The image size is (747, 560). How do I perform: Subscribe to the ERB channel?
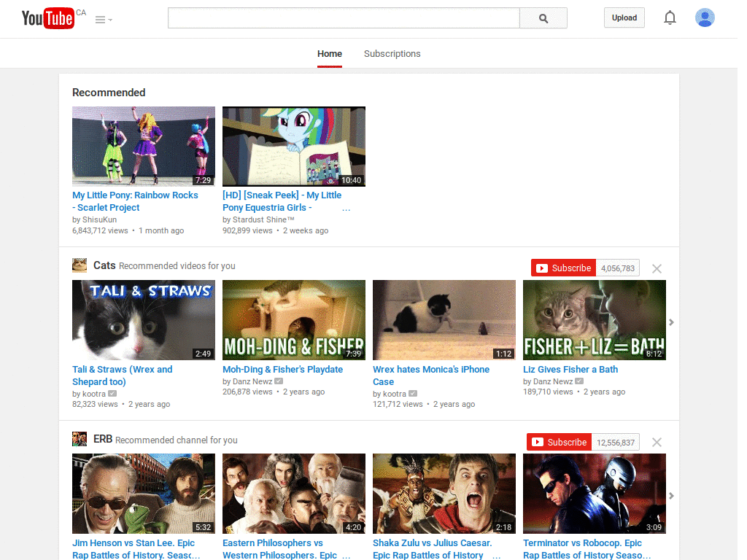click(560, 442)
